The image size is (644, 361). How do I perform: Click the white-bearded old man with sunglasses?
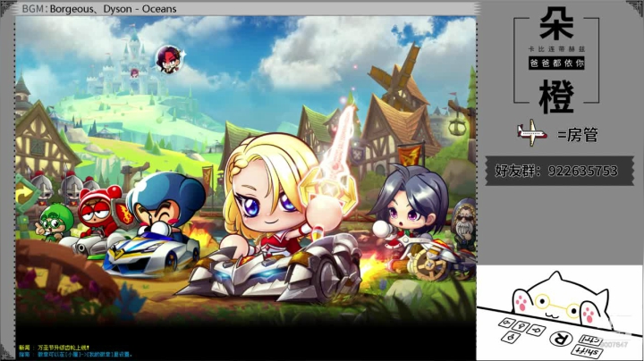pos(465,223)
